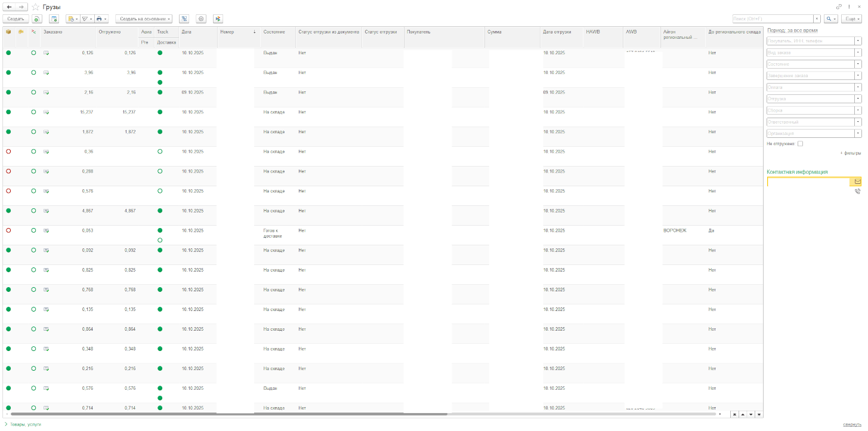Click the back navigation arrow
The image size is (868, 431).
click(9, 7)
